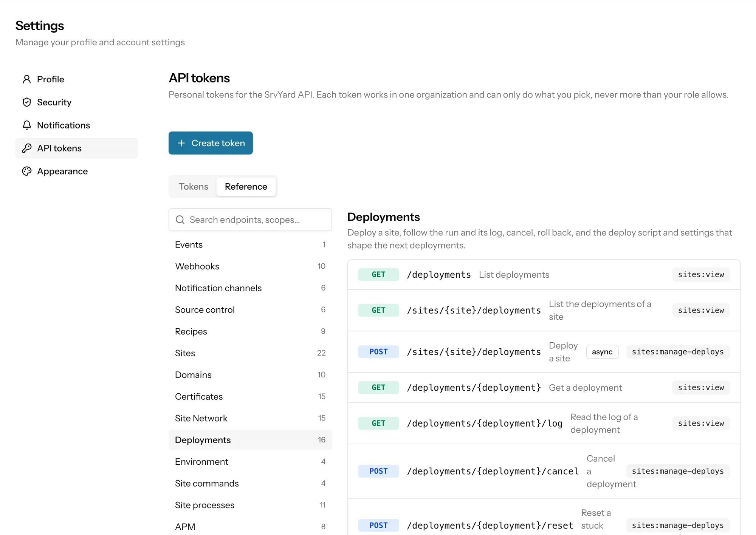The height and width of the screenshot is (535, 756).
Task: Click the plus icon in Create token
Action: (x=181, y=143)
